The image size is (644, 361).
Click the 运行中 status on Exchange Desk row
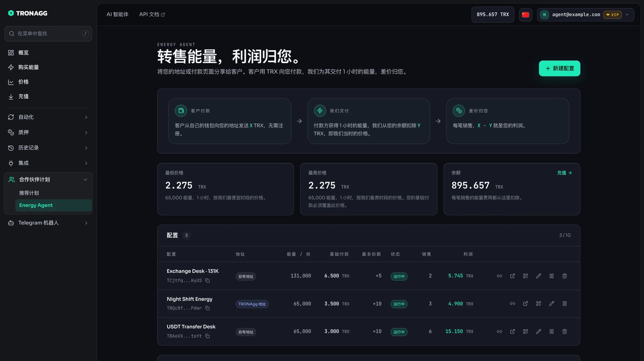point(399,277)
